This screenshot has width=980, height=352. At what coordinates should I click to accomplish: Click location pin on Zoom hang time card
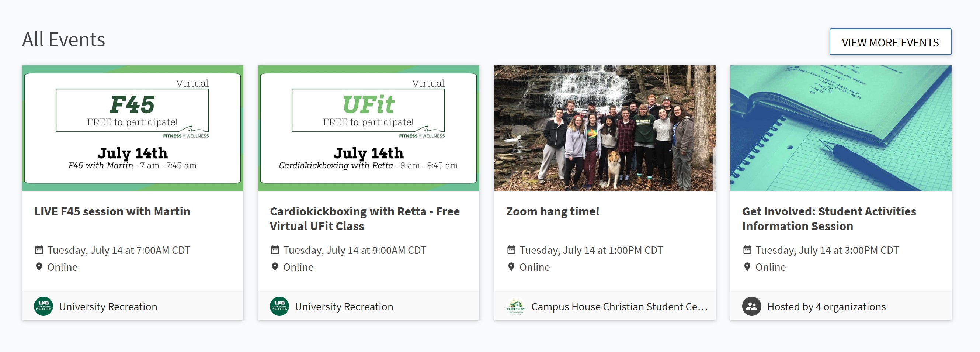point(511,267)
